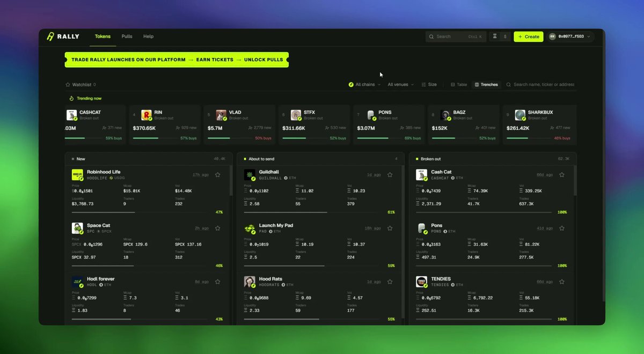The height and width of the screenshot is (354, 644).
Task: Open the VLAD trending card
Action: click(238, 124)
